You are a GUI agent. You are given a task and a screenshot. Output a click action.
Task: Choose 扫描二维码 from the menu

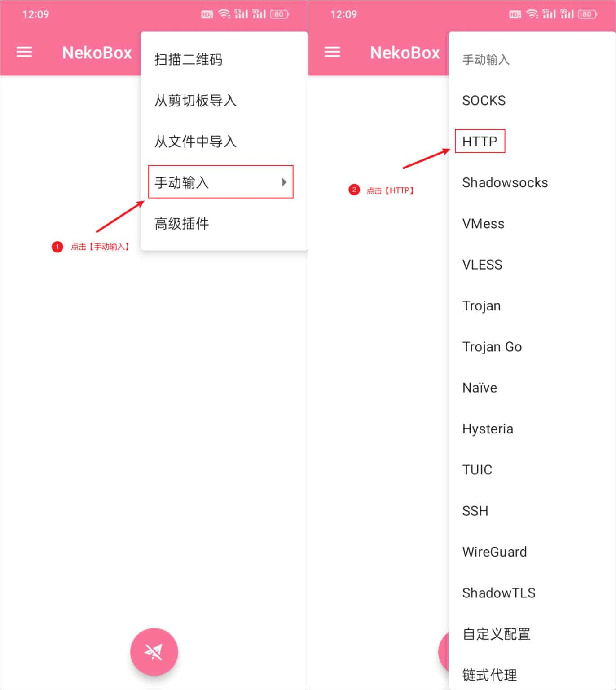(x=189, y=59)
